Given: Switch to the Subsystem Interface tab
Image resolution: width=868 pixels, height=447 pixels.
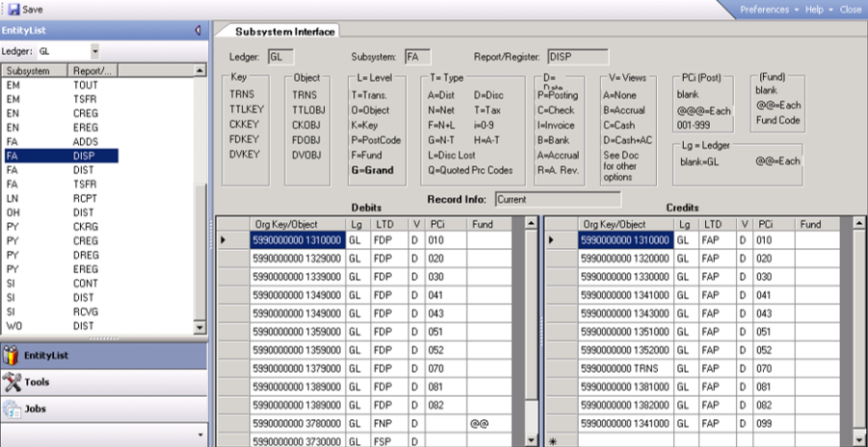Looking at the screenshot, I should (285, 32).
